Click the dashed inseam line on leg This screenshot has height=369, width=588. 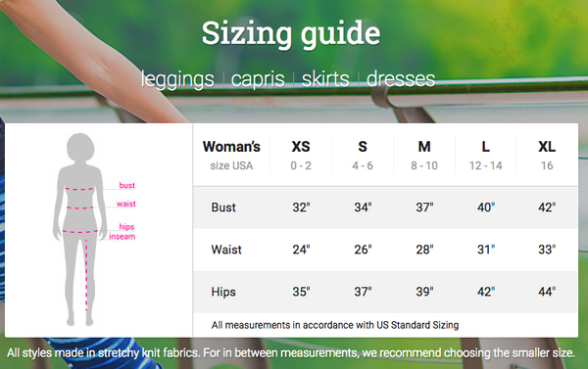pyautogui.click(x=86, y=273)
